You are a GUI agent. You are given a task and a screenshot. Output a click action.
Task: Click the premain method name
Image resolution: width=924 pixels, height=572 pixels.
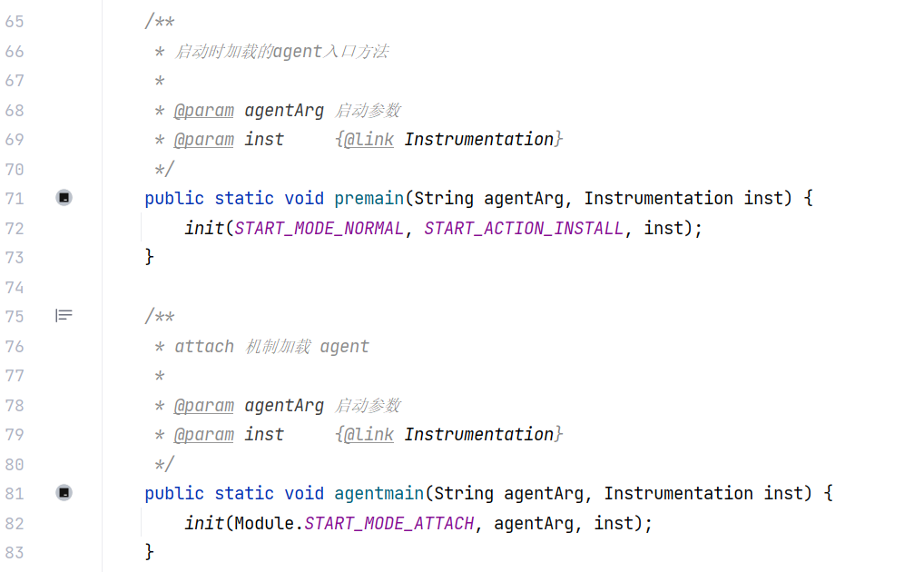point(369,198)
